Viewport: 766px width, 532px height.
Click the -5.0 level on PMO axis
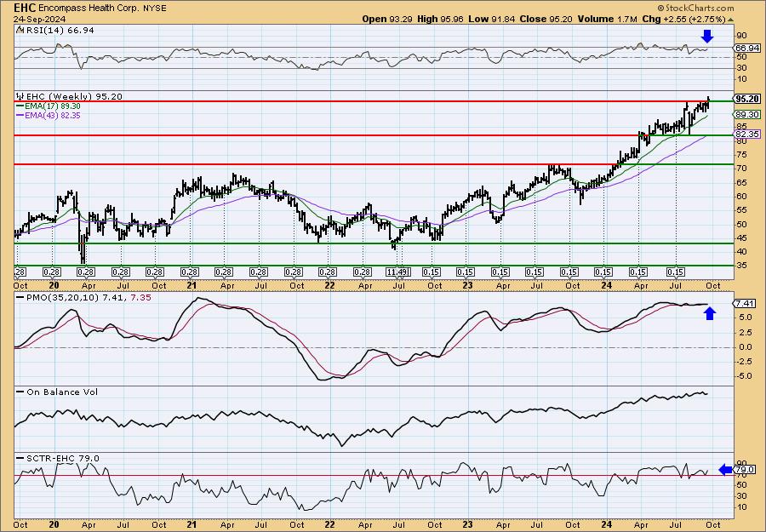coord(745,376)
